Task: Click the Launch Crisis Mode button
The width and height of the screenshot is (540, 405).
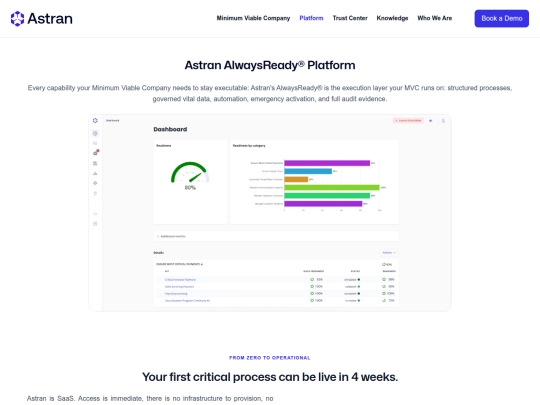Action: pos(408,121)
